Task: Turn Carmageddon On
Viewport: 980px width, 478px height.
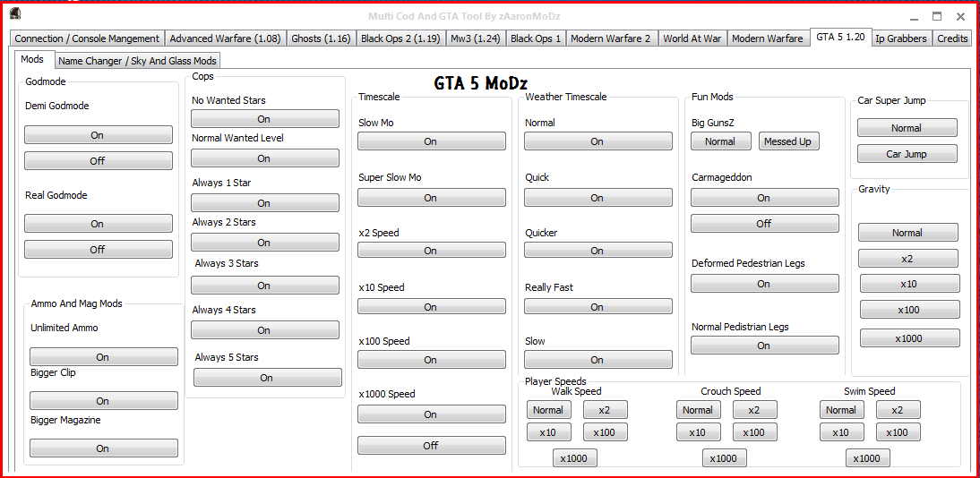Action: click(x=765, y=198)
